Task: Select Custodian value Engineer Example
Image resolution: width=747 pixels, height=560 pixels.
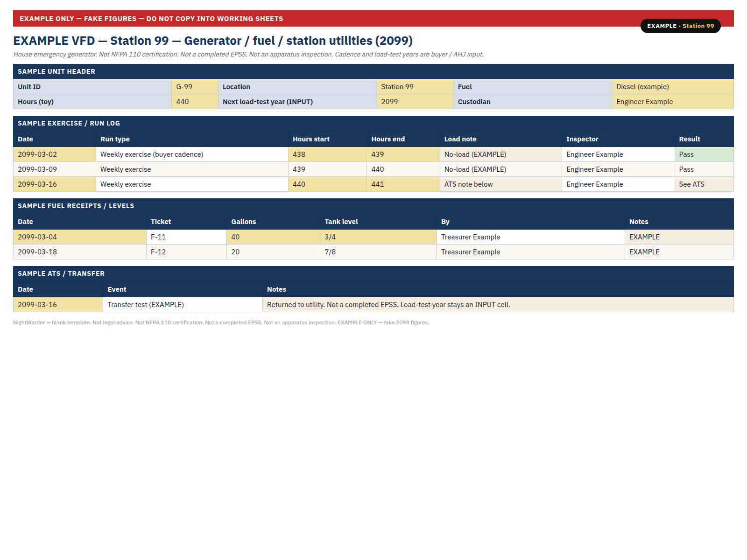Action: click(x=673, y=102)
